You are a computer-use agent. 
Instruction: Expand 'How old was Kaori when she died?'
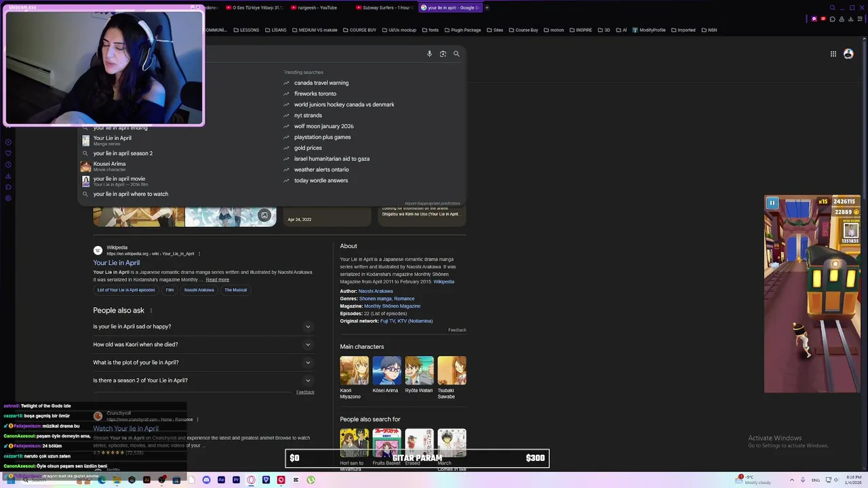pos(202,344)
